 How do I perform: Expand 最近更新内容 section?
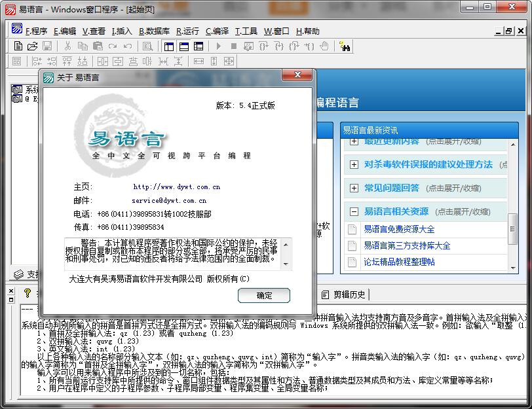point(354,141)
